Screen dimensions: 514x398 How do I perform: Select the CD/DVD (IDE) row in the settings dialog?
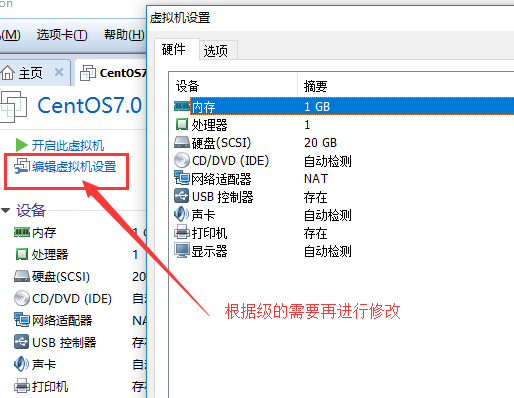click(x=343, y=160)
